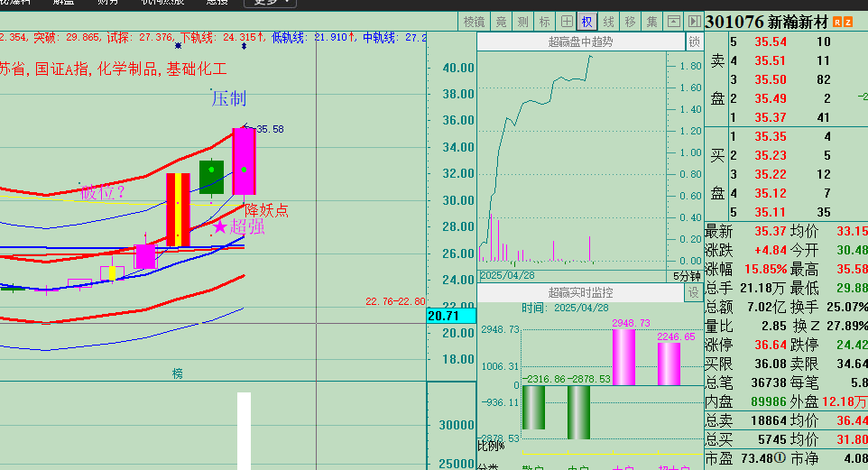Select the 线 drawing line tool
This screenshot has height=470, width=868.
coord(609,22)
